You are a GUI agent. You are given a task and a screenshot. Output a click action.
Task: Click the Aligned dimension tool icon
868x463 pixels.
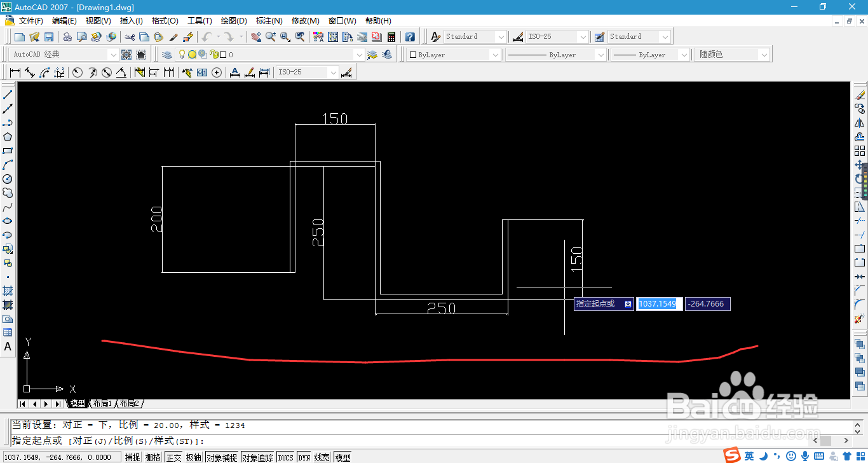(30, 73)
